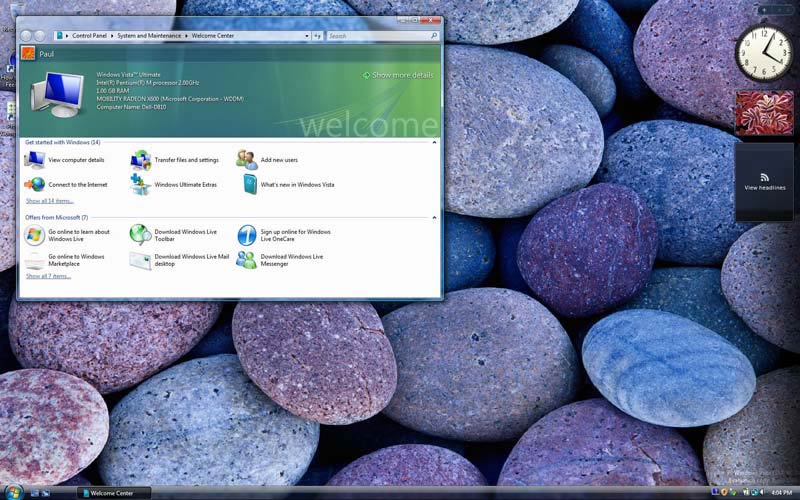Open the Connect to the Internet icon
This screenshot has width=800, height=500.
[34, 184]
